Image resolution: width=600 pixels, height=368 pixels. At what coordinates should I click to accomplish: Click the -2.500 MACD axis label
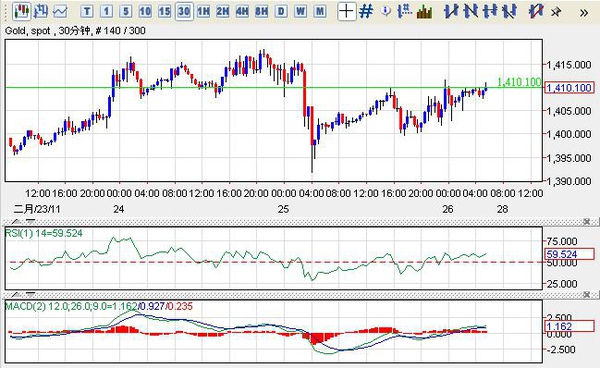[560, 350]
